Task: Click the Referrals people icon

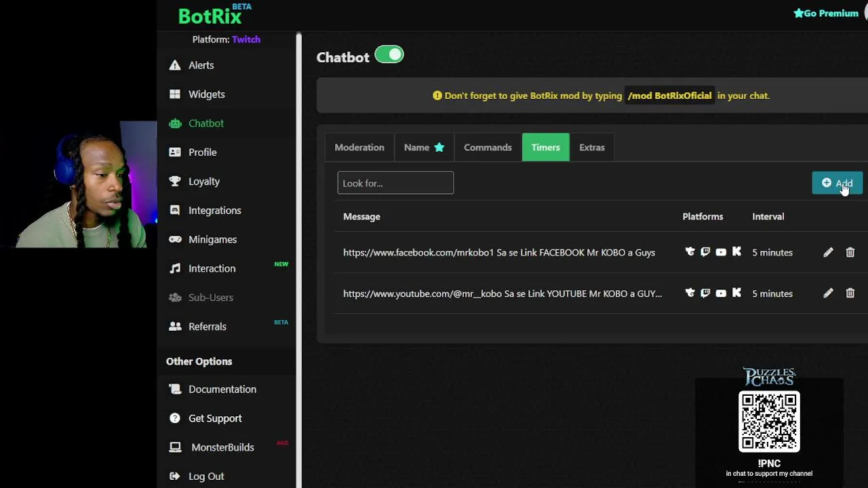Action: click(x=175, y=327)
